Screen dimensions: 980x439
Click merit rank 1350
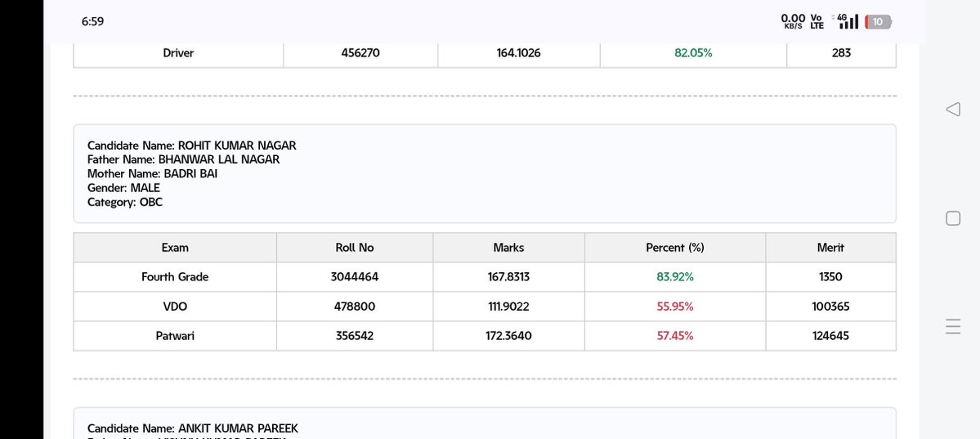(830, 277)
